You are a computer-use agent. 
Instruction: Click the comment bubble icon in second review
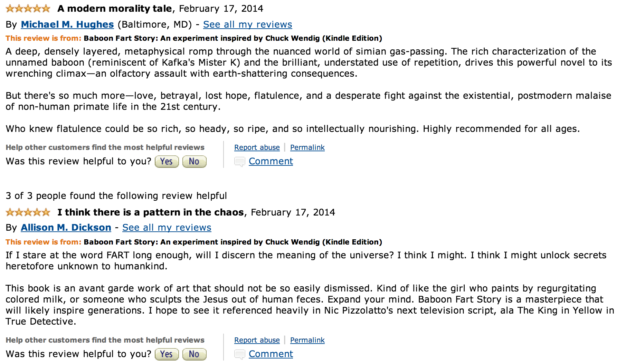coord(239,354)
